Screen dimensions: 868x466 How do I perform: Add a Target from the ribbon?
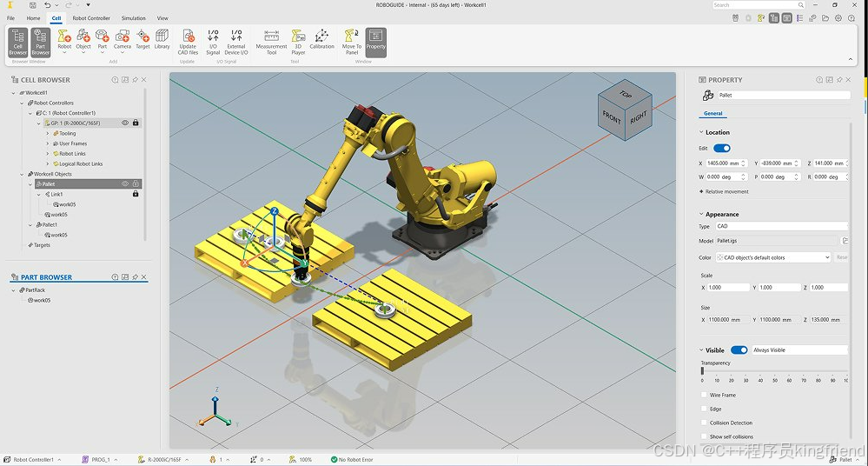pyautogui.click(x=142, y=41)
